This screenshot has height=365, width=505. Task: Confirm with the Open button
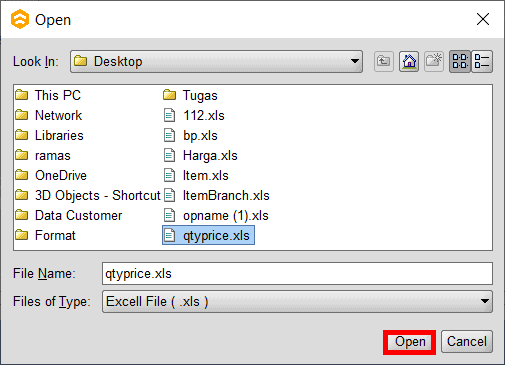click(x=410, y=342)
